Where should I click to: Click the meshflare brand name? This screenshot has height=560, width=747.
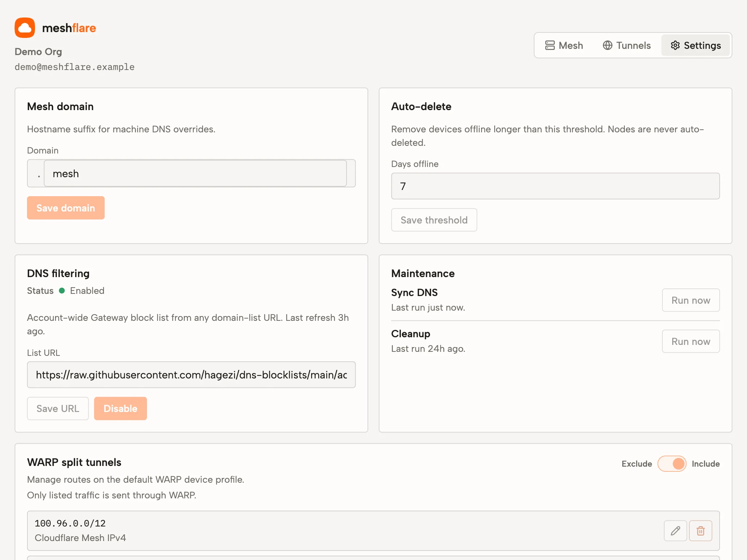coord(69,28)
